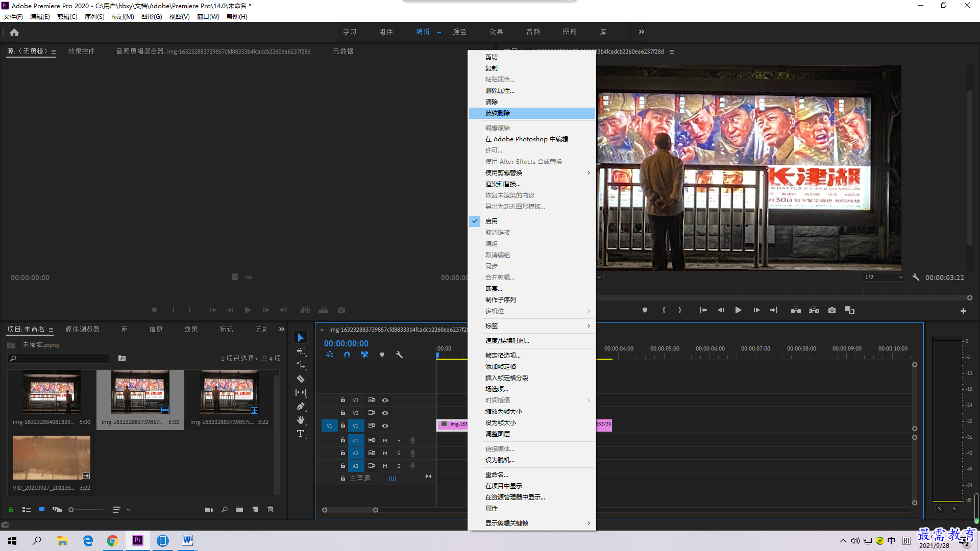Image resolution: width=980 pixels, height=551 pixels.
Task: Delete item with project panel trash icon
Action: pos(271,509)
